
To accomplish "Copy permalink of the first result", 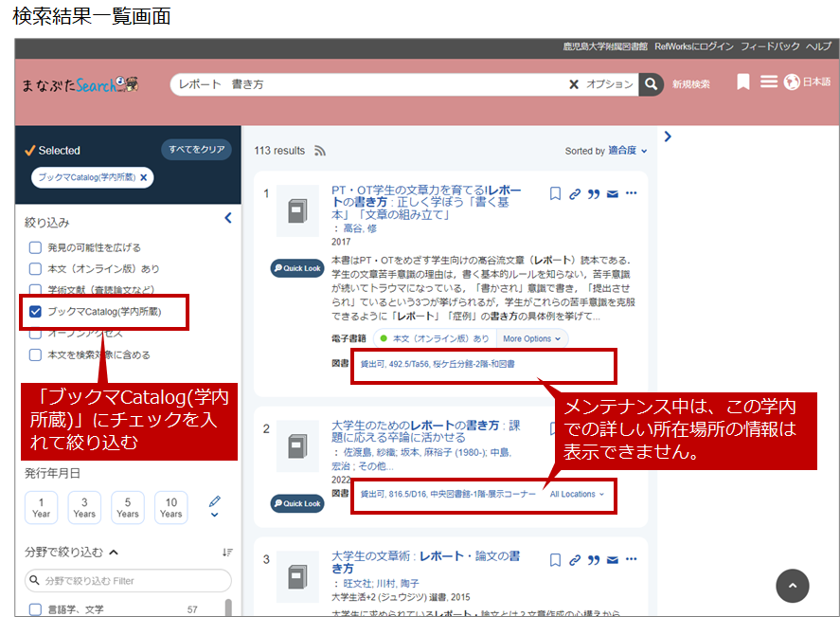I will coord(575,194).
